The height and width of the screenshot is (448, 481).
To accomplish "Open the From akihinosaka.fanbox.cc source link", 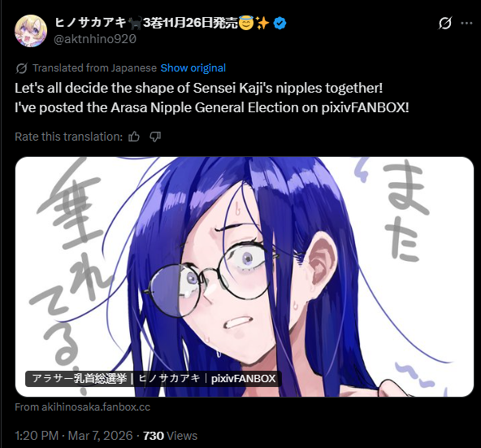I will tap(83, 407).
